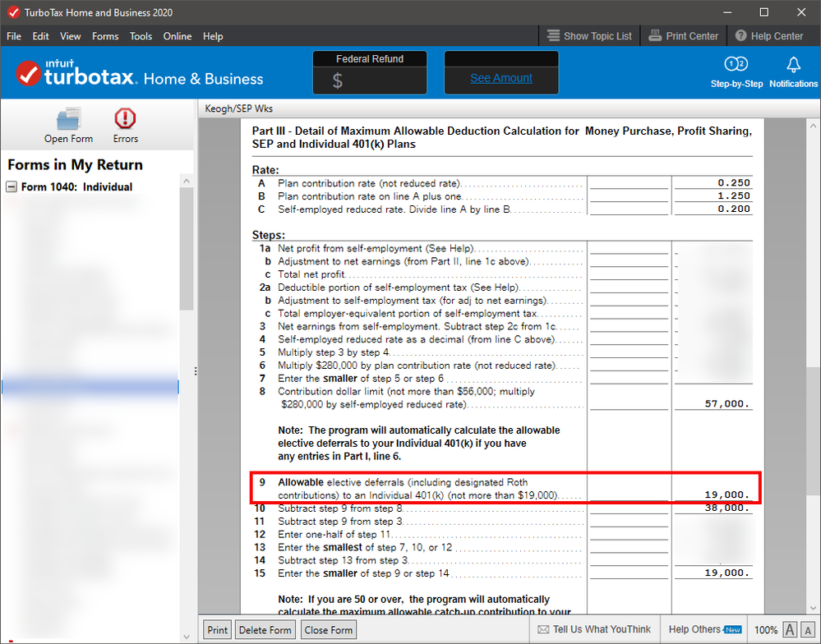Click the Line B value 1.250

coord(734,195)
